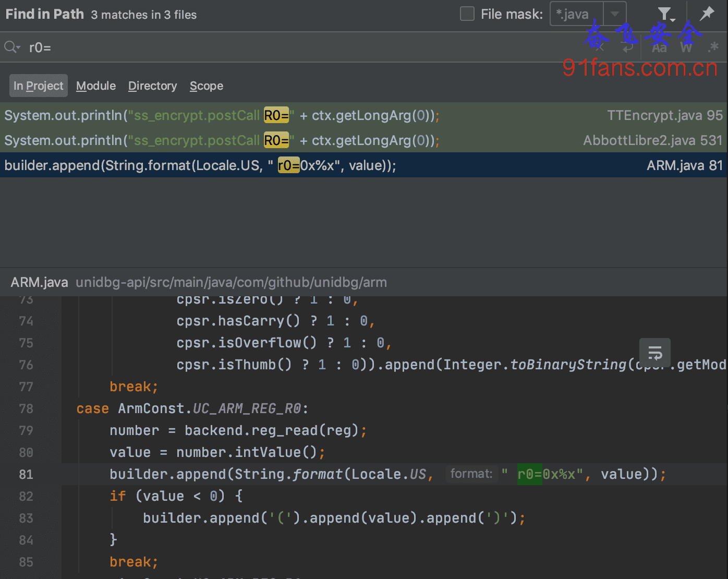
Task: Switch to the Directory scope tab
Action: pos(152,86)
